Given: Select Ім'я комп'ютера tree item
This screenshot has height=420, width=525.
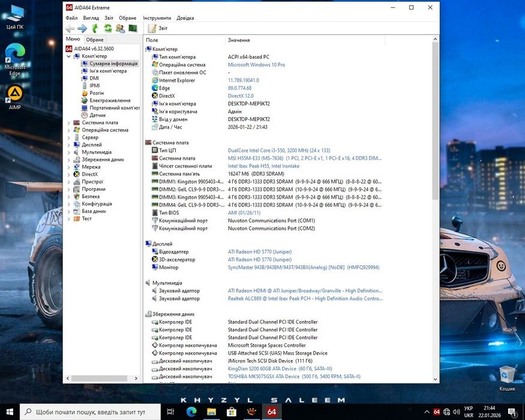Looking at the screenshot, I should pos(108,71).
